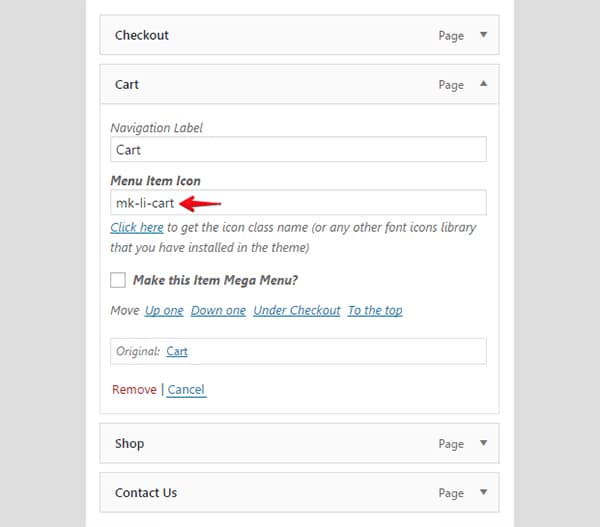Screen dimensions: 600x527
Task: Select the Shop menu item title bar
Action: click(x=300, y=443)
